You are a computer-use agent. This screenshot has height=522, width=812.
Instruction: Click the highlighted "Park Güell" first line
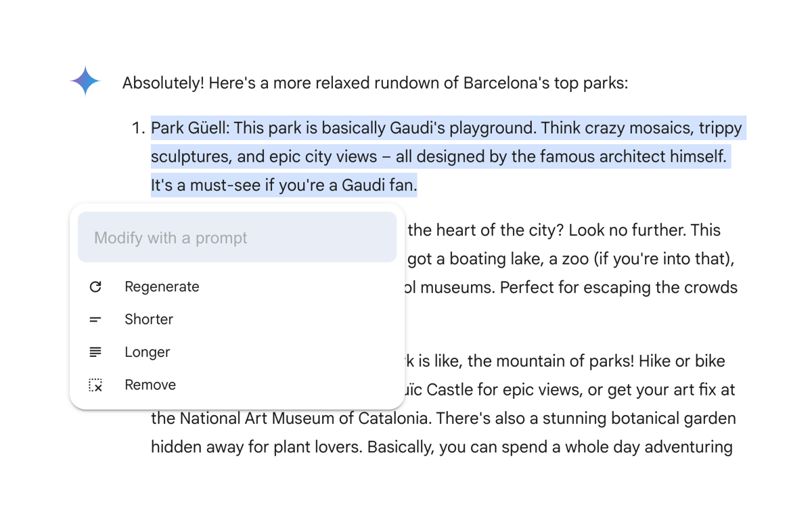(x=446, y=128)
